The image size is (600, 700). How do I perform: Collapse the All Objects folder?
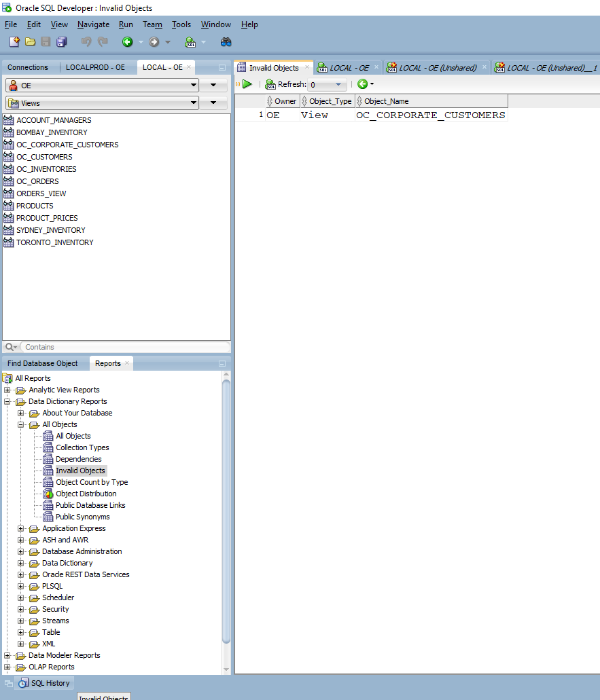(20, 424)
